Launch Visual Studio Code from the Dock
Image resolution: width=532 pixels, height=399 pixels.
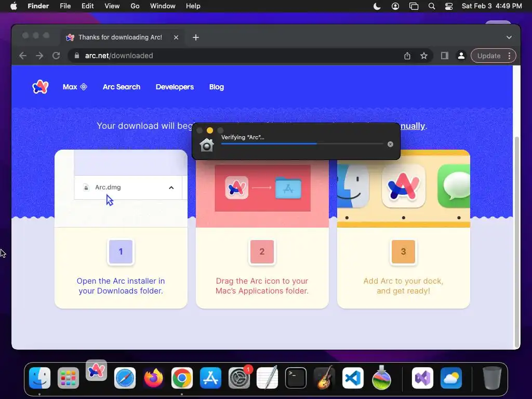(353, 378)
